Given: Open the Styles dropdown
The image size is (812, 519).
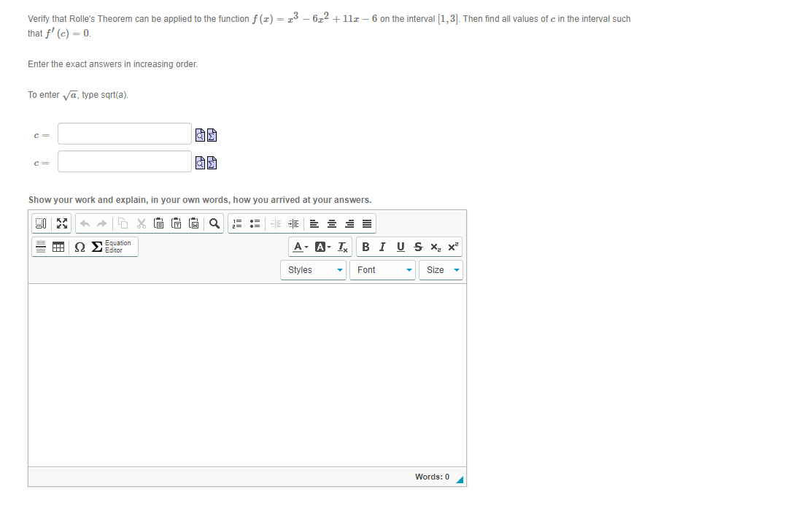Looking at the screenshot, I should pos(312,270).
